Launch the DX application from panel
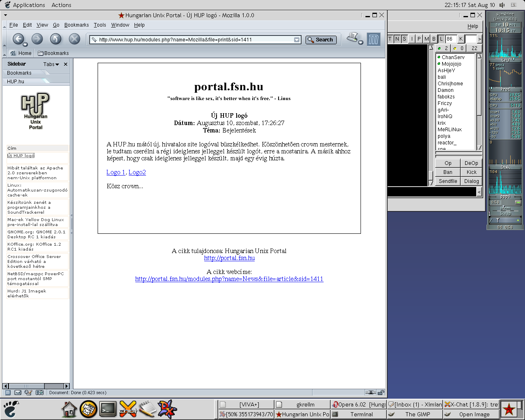This screenshot has height=420, width=525. click(x=167, y=409)
